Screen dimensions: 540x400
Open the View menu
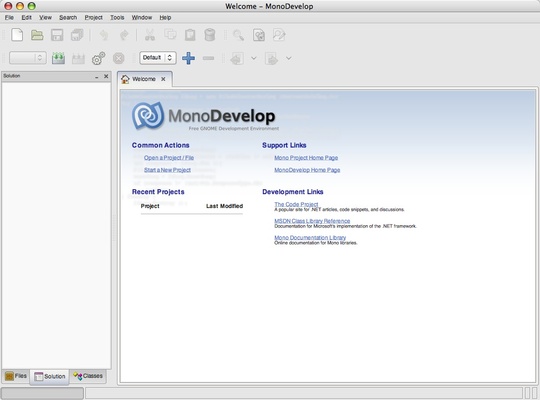tap(45, 17)
